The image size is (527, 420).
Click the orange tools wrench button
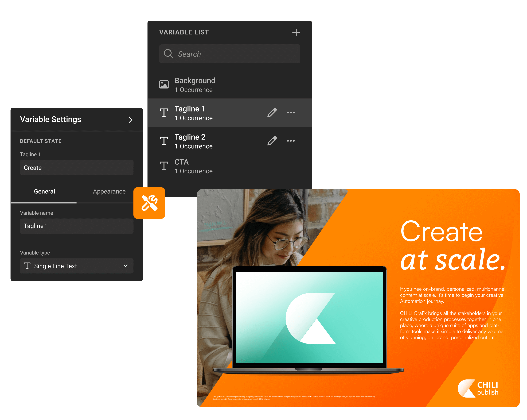click(x=149, y=203)
